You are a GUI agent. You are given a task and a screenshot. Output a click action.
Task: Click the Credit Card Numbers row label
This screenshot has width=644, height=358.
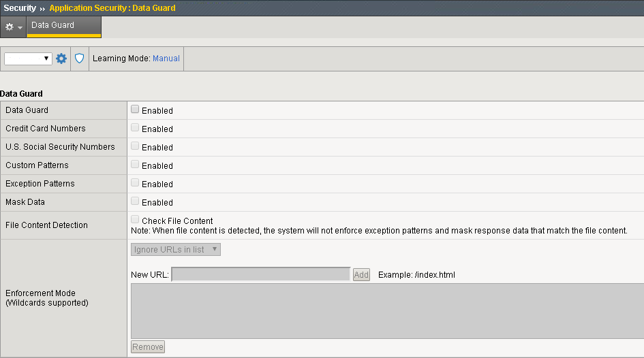click(46, 129)
